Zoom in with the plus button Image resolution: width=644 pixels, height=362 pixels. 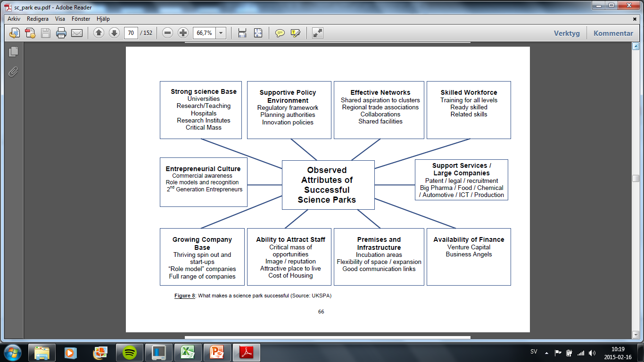tap(183, 33)
